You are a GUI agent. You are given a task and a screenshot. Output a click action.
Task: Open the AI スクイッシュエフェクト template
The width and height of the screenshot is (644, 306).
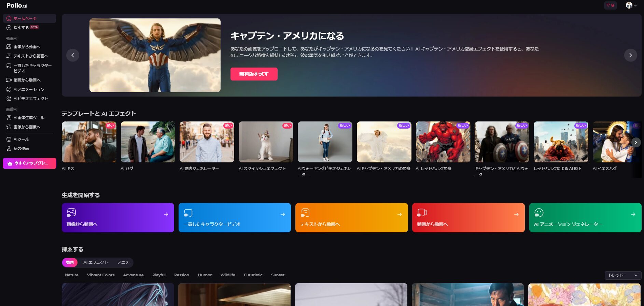266,142
